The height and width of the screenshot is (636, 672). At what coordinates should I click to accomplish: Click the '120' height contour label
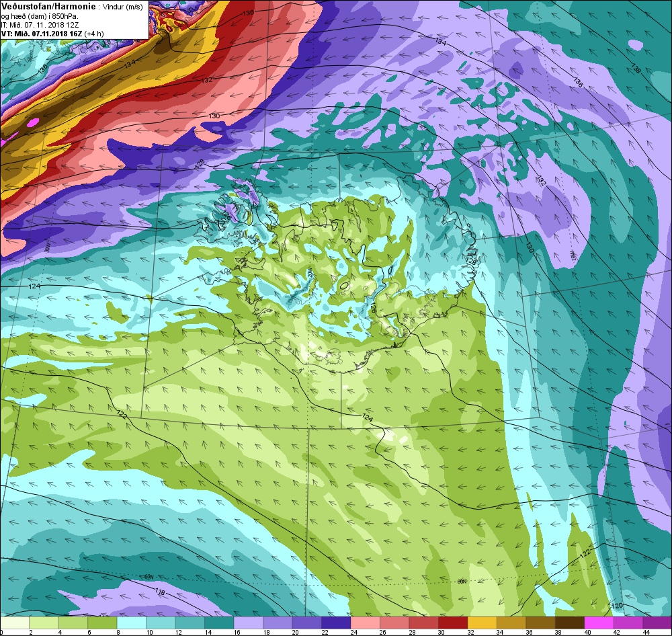coord(617,606)
